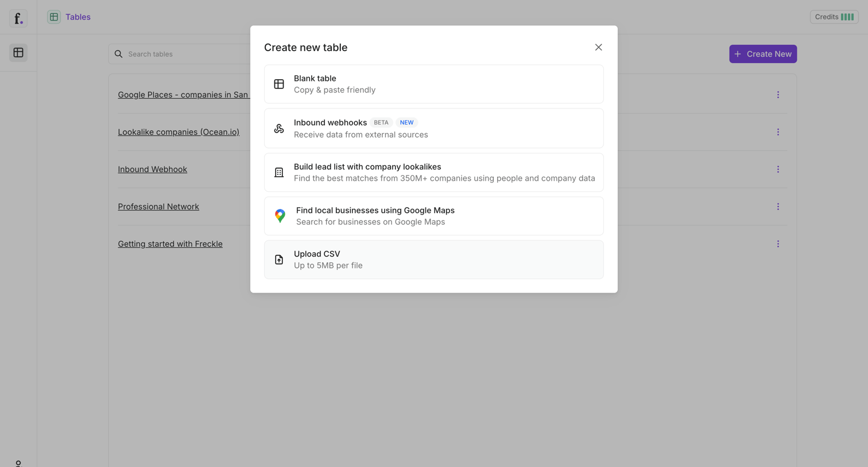Click the green Tables header icon
The height and width of the screenshot is (467, 868).
[54, 17]
